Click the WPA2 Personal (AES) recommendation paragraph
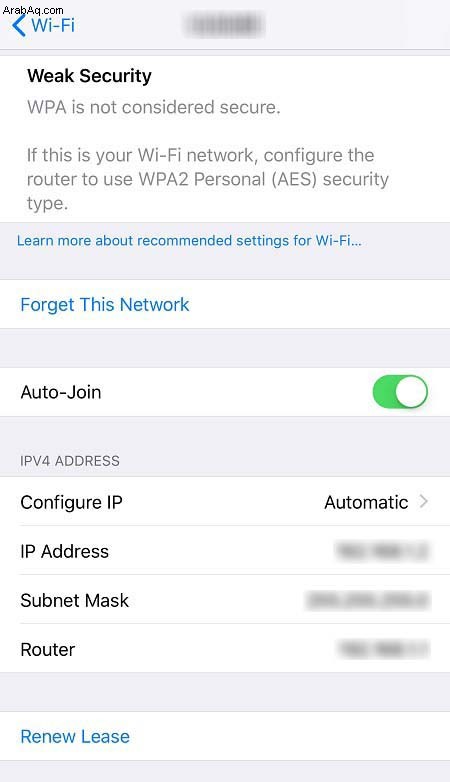The width and height of the screenshot is (450, 782). [208, 179]
